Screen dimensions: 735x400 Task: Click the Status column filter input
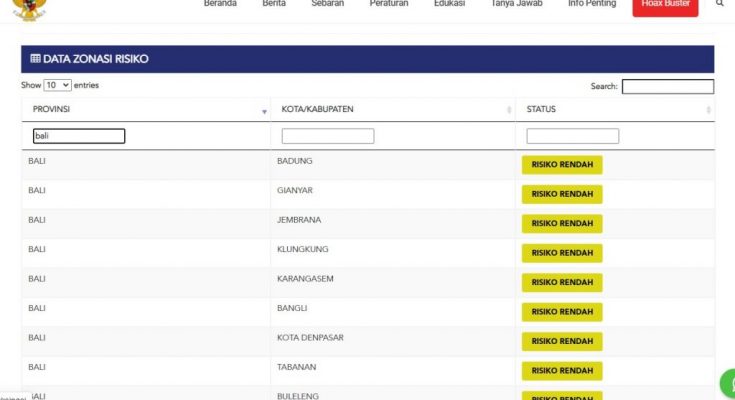click(572, 136)
